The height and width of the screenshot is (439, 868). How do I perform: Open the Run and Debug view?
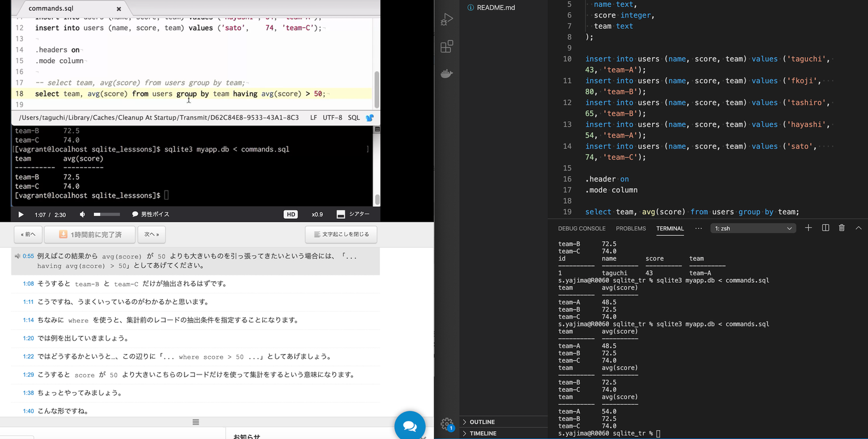tap(447, 19)
